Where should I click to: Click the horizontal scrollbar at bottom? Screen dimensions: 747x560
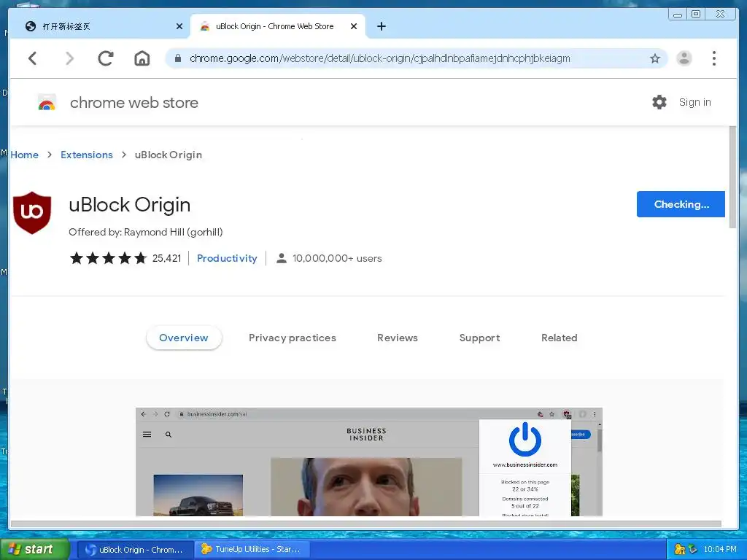click(x=365, y=524)
